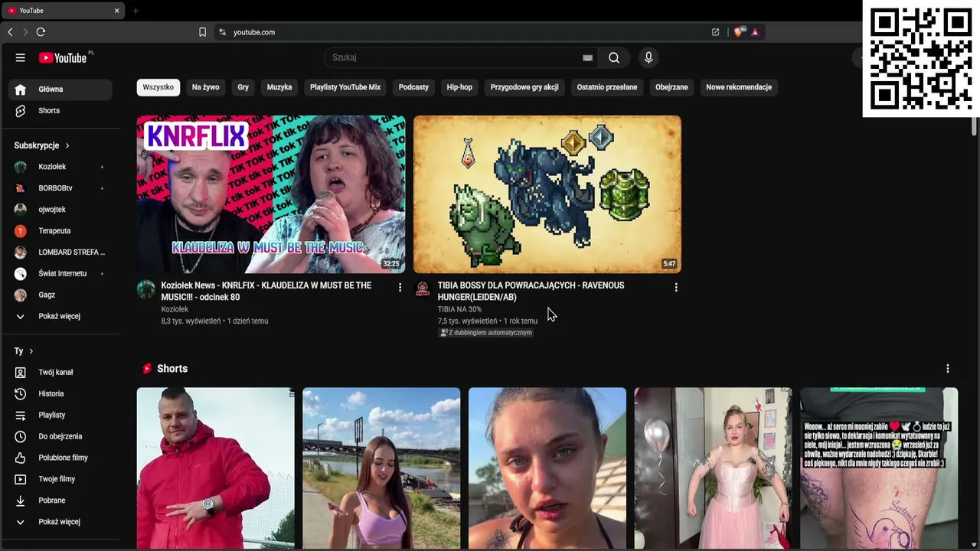Image resolution: width=980 pixels, height=551 pixels.
Task: Reload the page
Action: pyautogui.click(x=41, y=32)
